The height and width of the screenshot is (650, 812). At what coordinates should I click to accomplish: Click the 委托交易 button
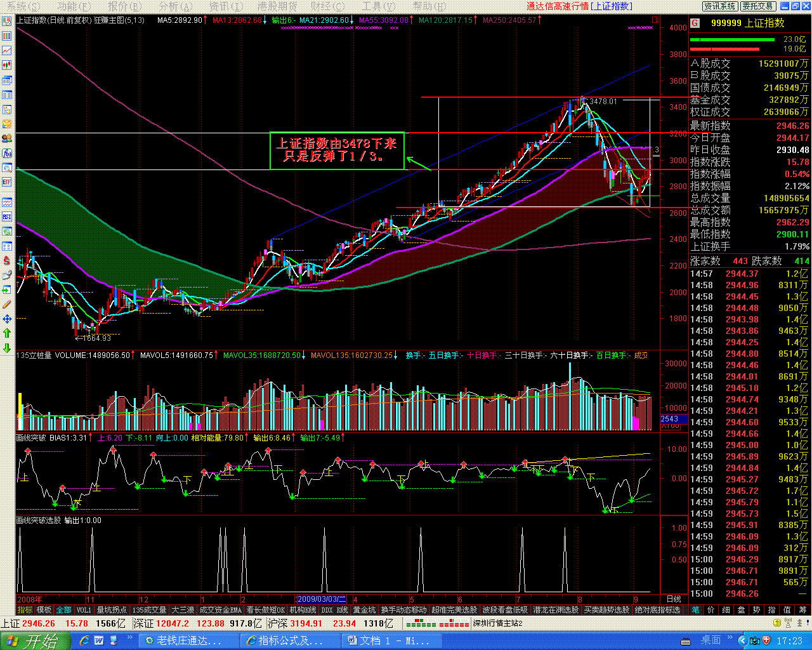click(x=757, y=6)
